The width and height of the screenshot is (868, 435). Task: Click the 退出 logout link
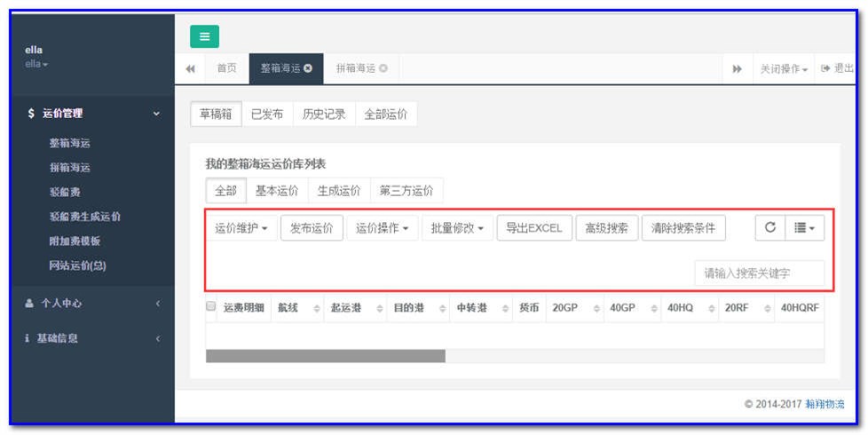tap(837, 68)
